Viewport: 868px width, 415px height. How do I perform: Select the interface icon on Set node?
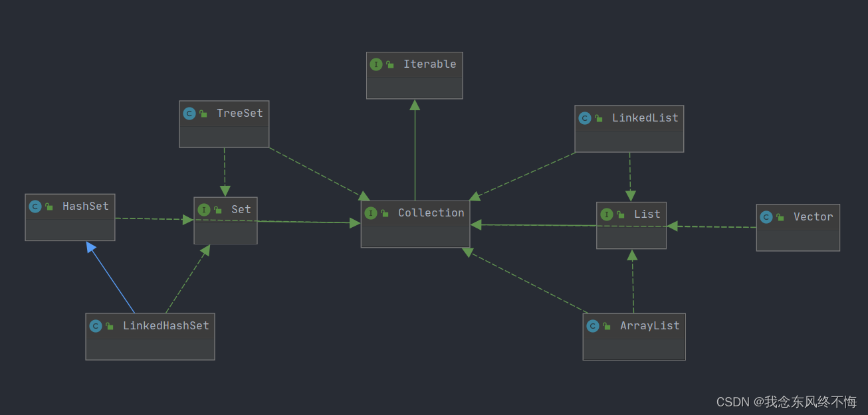[x=203, y=209]
